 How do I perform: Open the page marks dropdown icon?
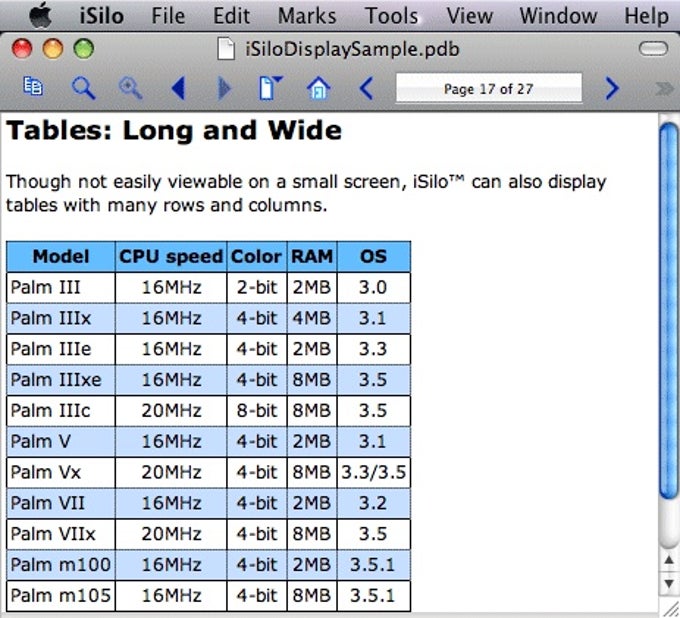tap(270, 88)
